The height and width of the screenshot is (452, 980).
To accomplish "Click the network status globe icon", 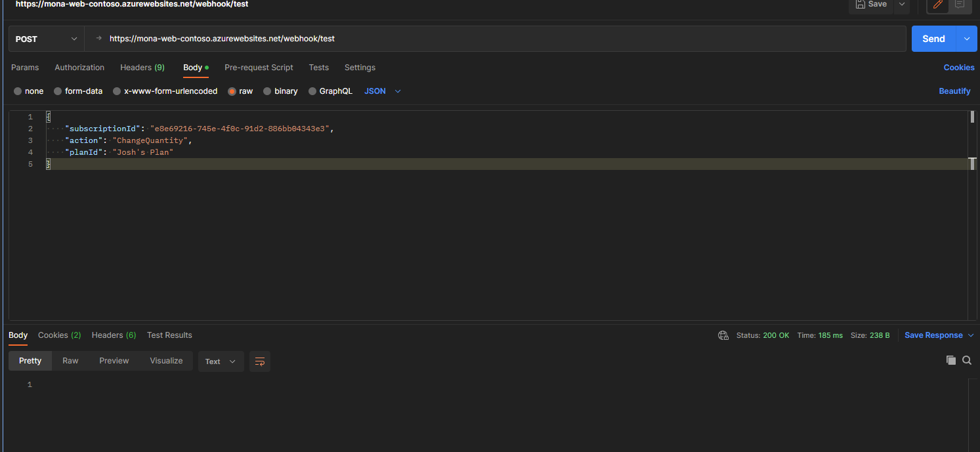I will 723,335.
